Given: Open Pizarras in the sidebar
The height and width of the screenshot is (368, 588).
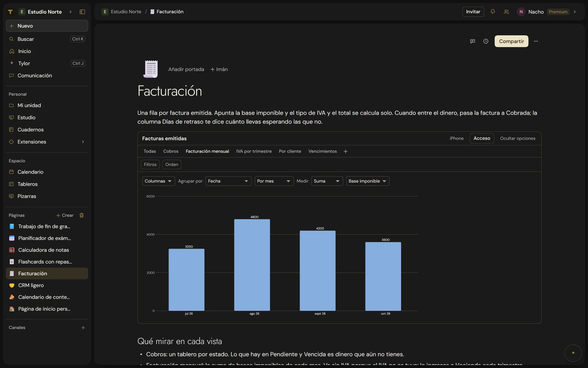Looking at the screenshot, I should [47, 196].
